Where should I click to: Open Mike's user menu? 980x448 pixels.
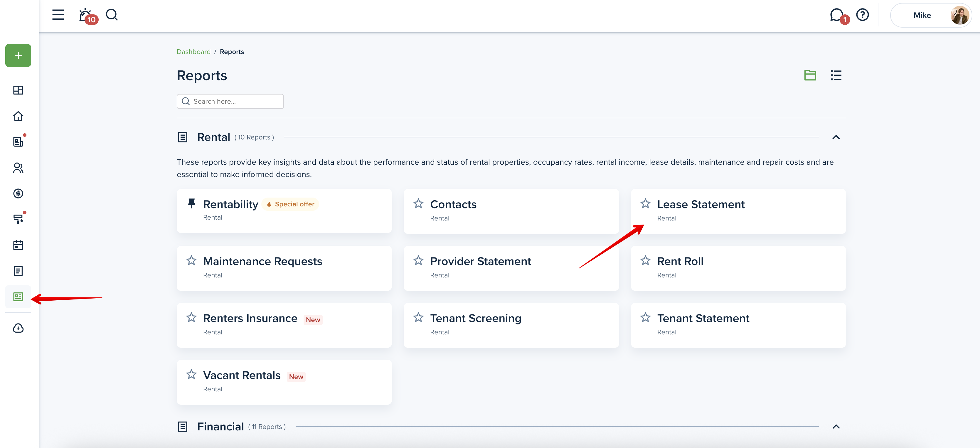pos(931,15)
